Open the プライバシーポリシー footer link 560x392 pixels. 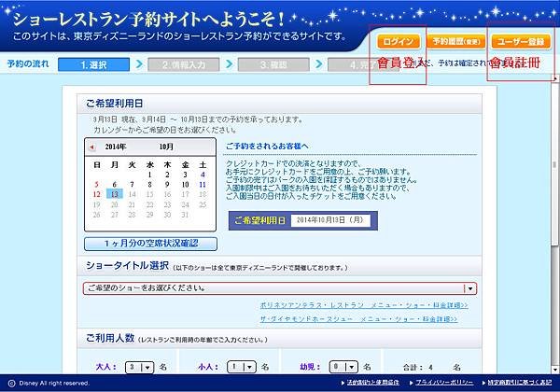444,383
